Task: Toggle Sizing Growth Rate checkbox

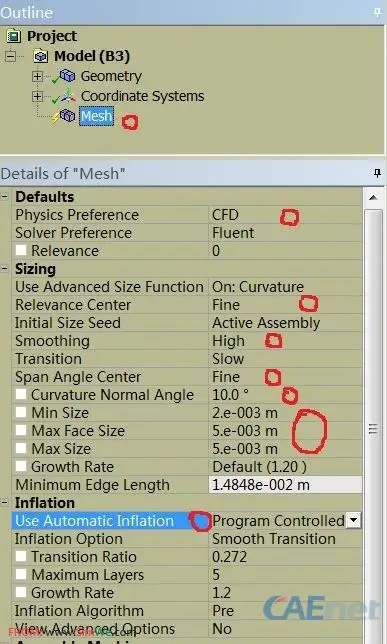Action: pos(21,467)
